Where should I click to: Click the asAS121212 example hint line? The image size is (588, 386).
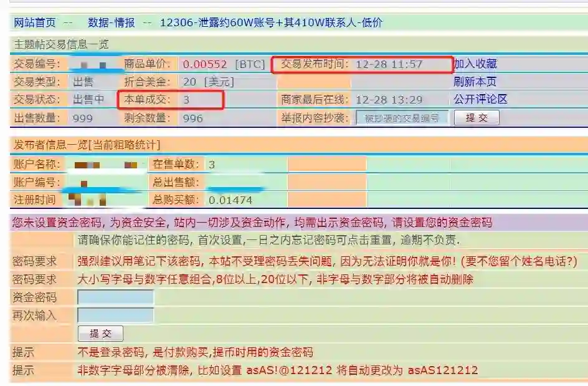tap(278, 370)
